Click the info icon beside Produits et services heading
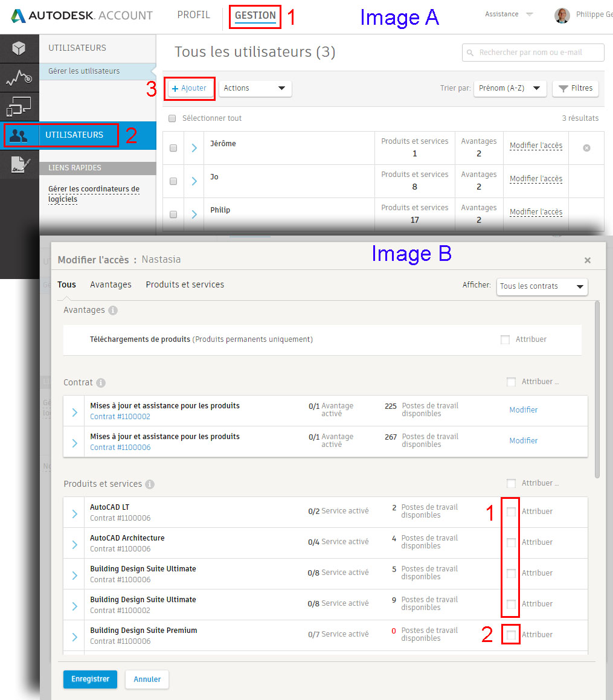 (150, 484)
